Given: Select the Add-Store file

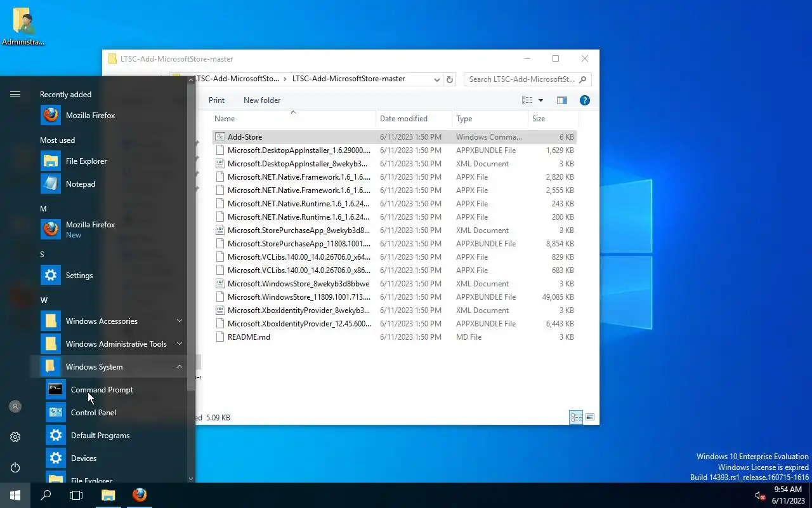Looking at the screenshot, I should 394,137.
